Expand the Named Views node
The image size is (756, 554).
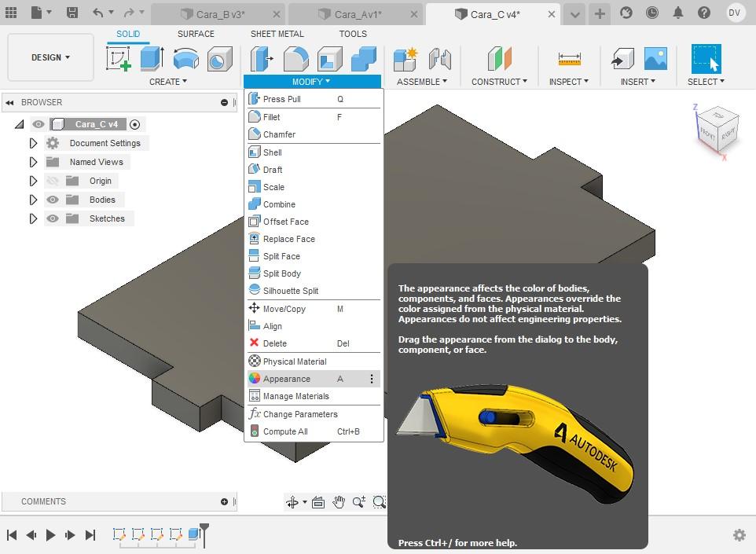click(33, 162)
